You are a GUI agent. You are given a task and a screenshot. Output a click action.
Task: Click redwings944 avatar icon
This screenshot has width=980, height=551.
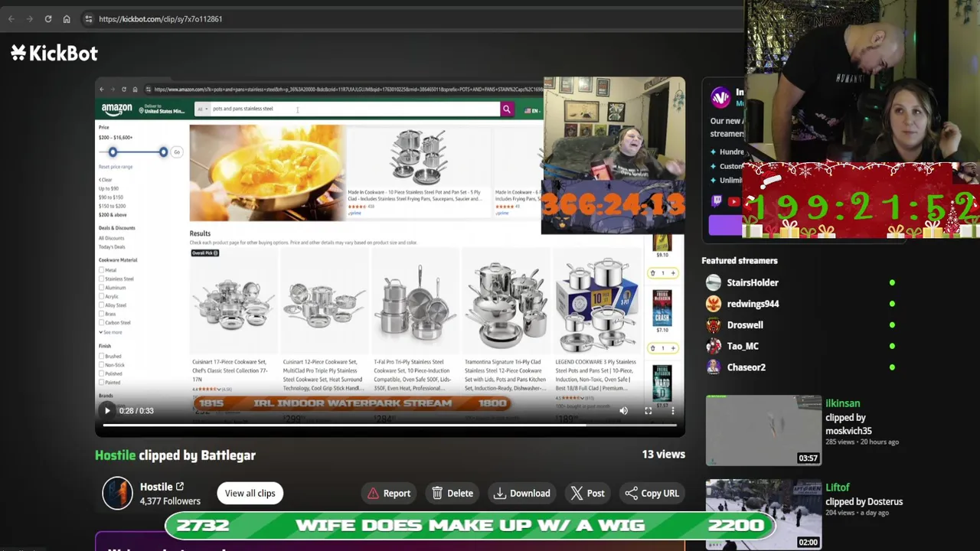tap(714, 304)
